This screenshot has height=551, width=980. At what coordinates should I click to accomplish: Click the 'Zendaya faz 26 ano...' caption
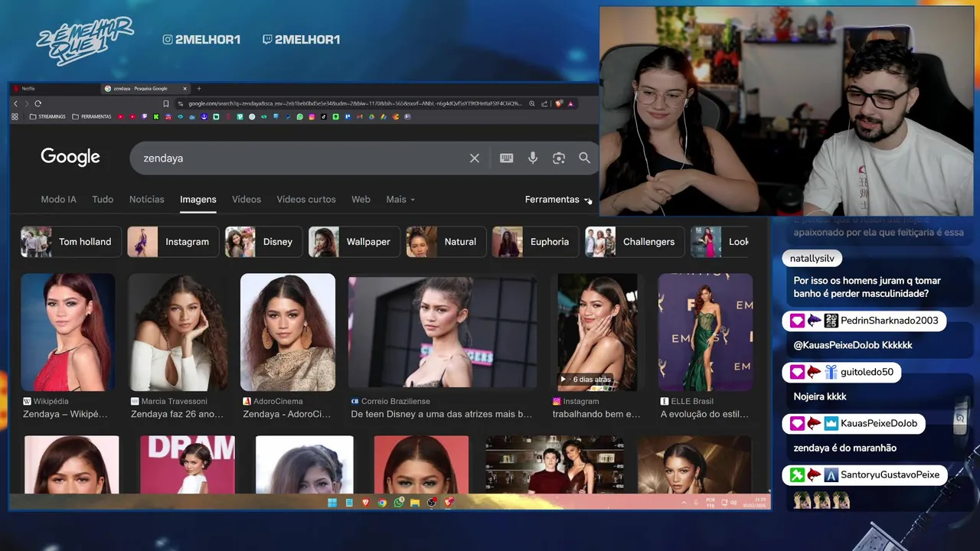177,414
